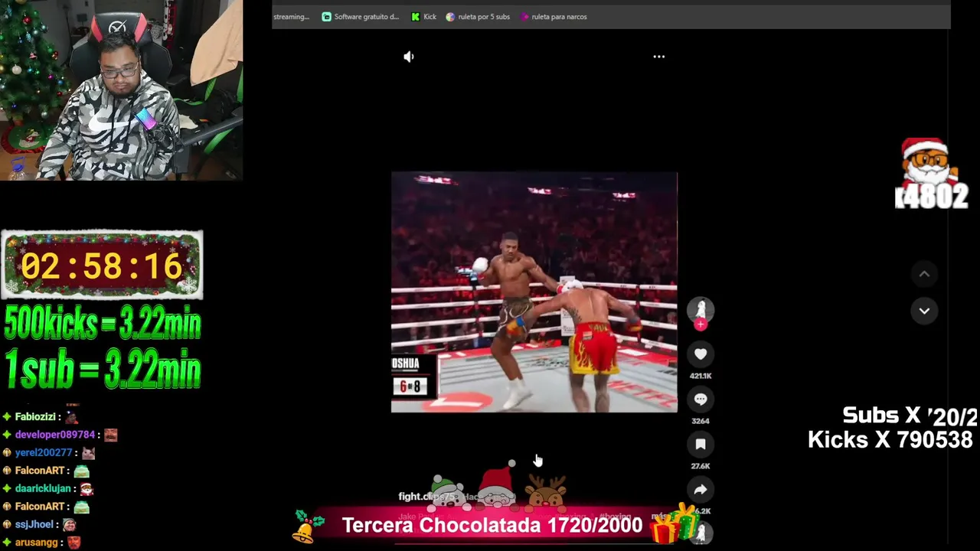Follow the creator with the red plus badge
This screenshot has height=551, width=980.
point(701,325)
